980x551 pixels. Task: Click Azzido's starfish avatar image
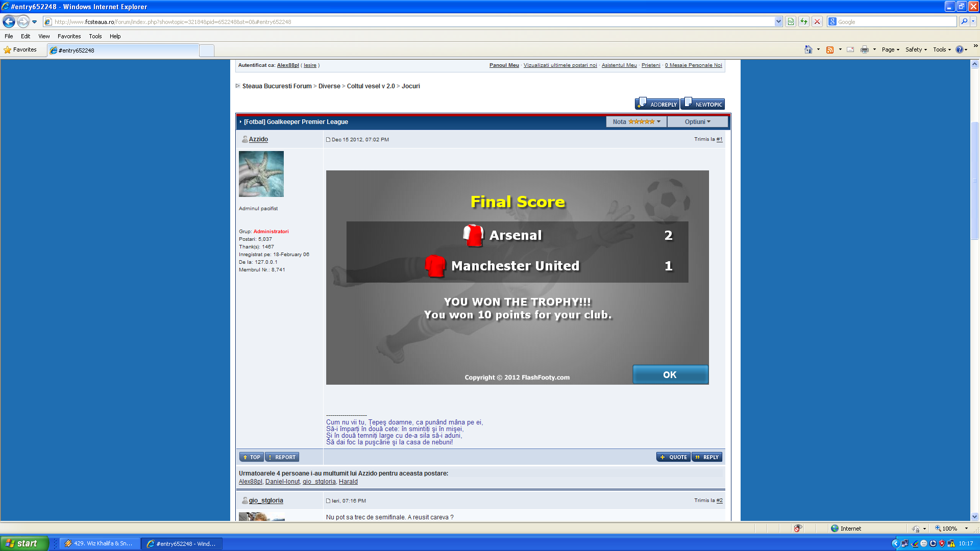click(261, 174)
